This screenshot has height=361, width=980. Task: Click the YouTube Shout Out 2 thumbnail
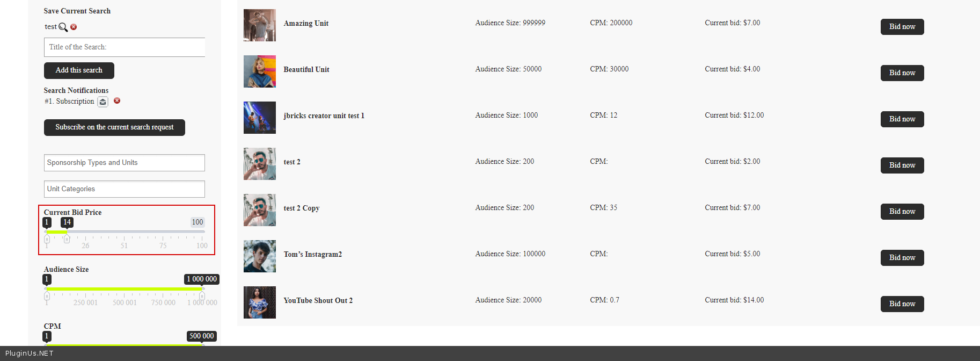[260, 302]
